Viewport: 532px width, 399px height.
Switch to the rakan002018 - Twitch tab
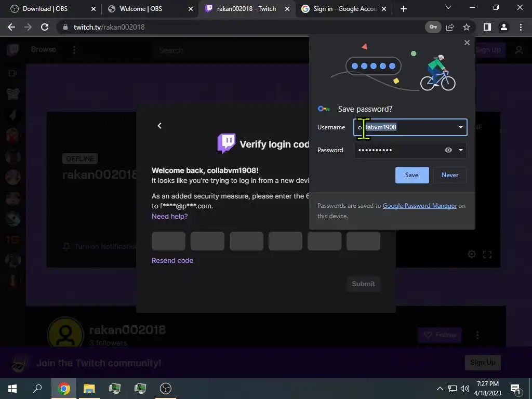point(246,9)
